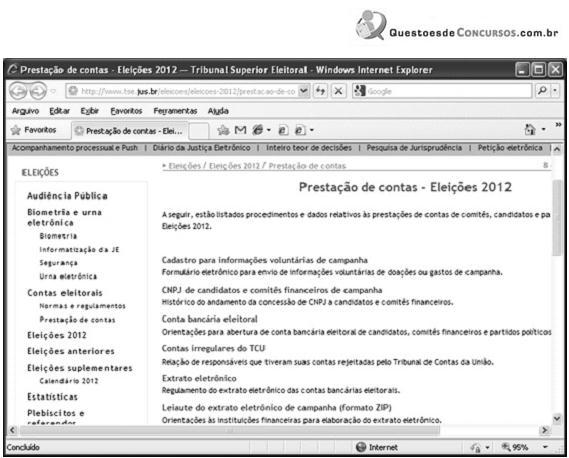Screen dimensions: 569x458
Task: Open Urna eletrônica sidebar sub-item
Action: tap(68, 277)
